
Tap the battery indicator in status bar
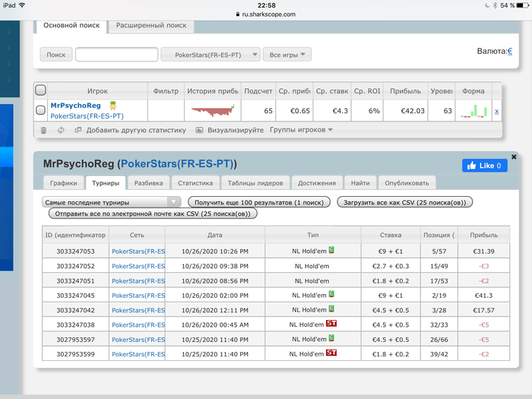pos(522,5)
